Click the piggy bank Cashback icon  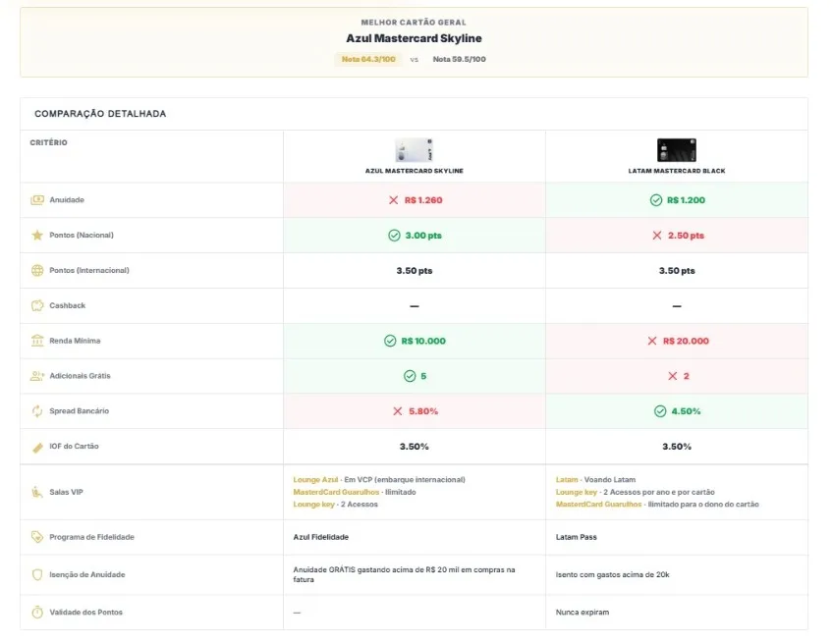[x=37, y=306]
